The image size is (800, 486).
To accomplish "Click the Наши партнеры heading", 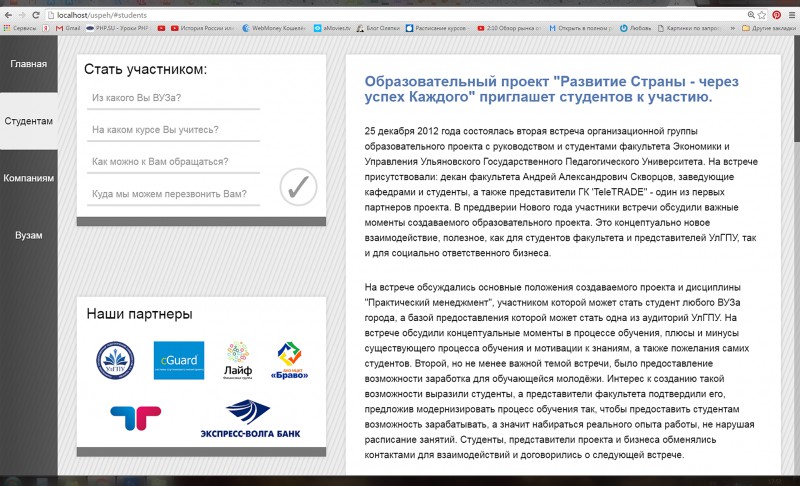I will click(x=139, y=314).
